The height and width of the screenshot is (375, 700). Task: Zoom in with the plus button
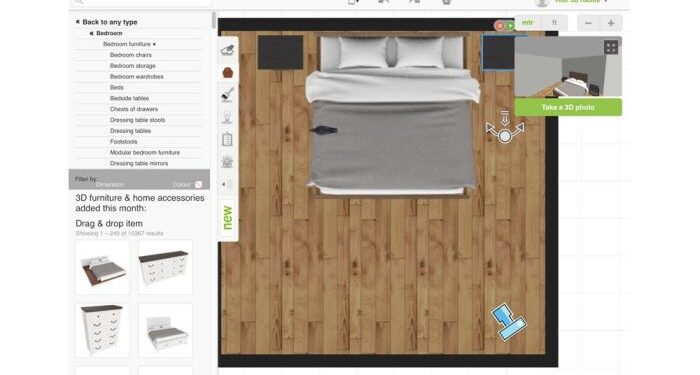(611, 23)
